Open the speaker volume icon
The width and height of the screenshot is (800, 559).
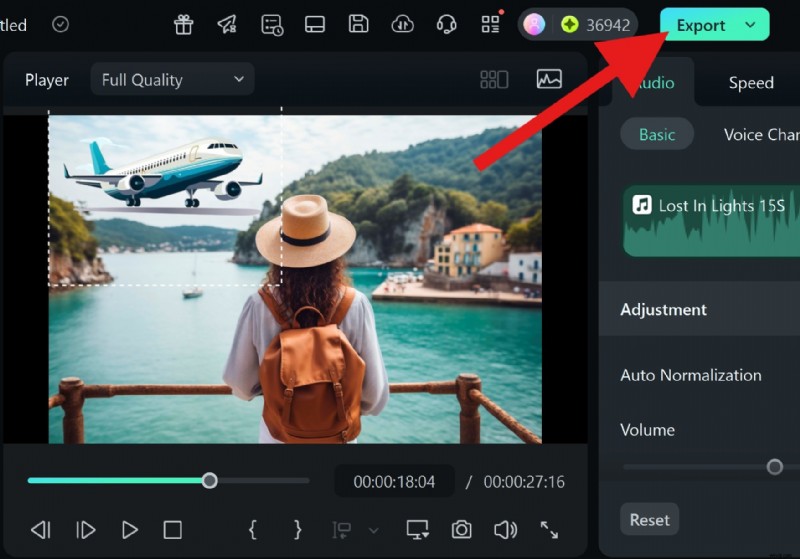[x=505, y=530]
